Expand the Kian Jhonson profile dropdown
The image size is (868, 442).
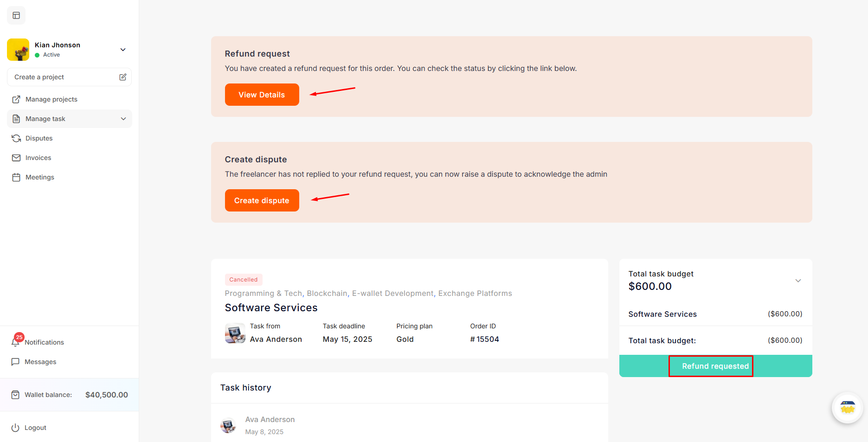(123, 50)
